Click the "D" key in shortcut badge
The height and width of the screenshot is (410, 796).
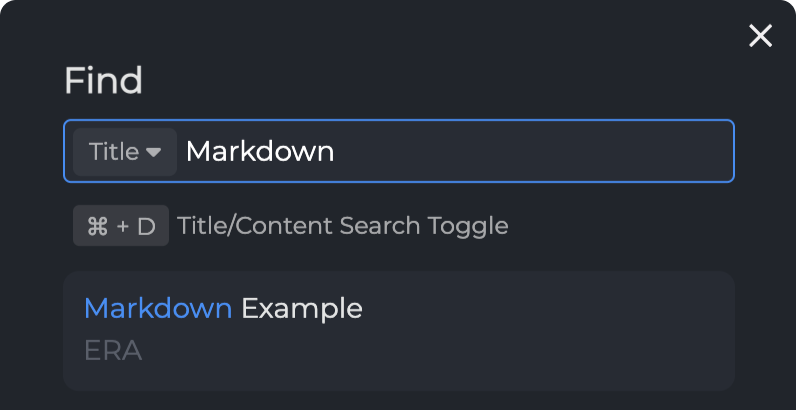click(x=146, y=226)
